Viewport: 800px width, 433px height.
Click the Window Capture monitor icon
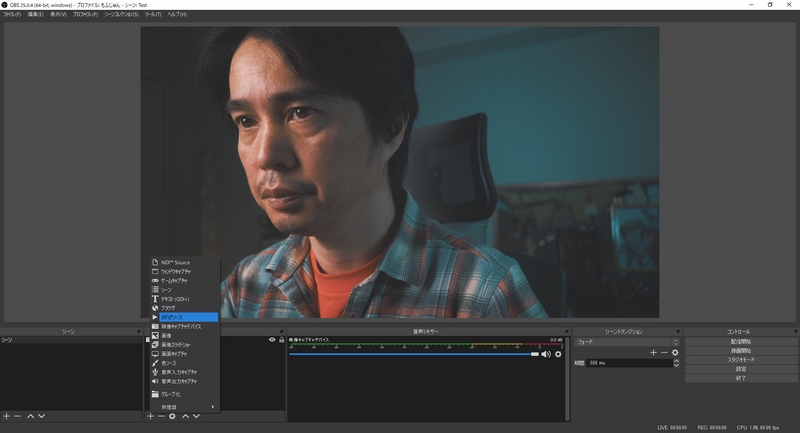click(x=155, y=271)
